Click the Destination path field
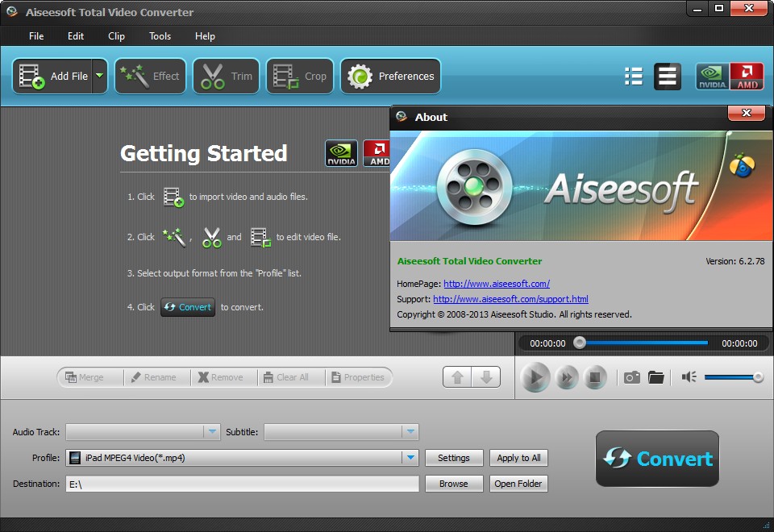 tap(243, 484)
